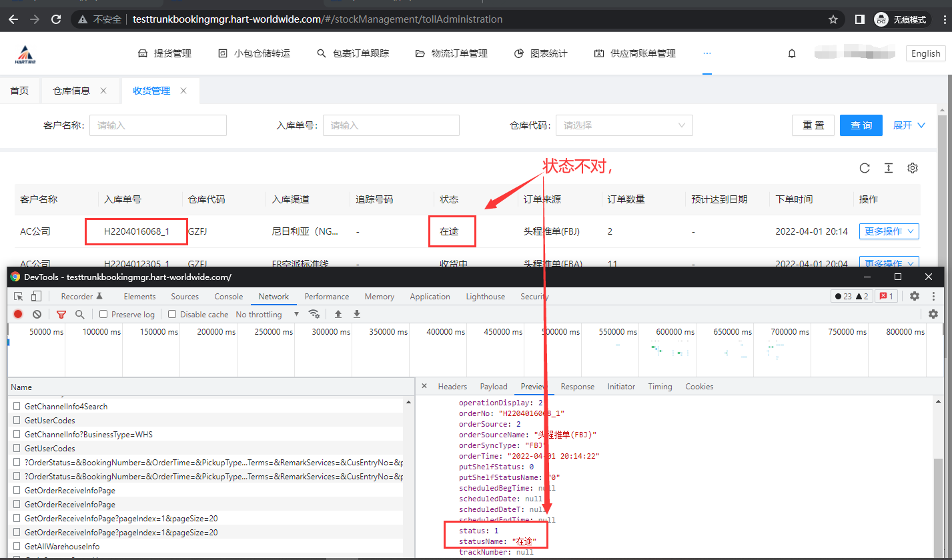Open the No throttling dropdown
The height and width of the screenshot is (560, 952).
pos(268,314)
